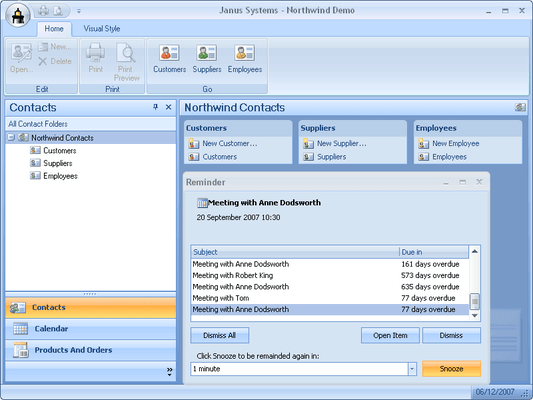This screenshot has width=533, height=400.
Task: Click New Employee link
Action: [455, 143]
